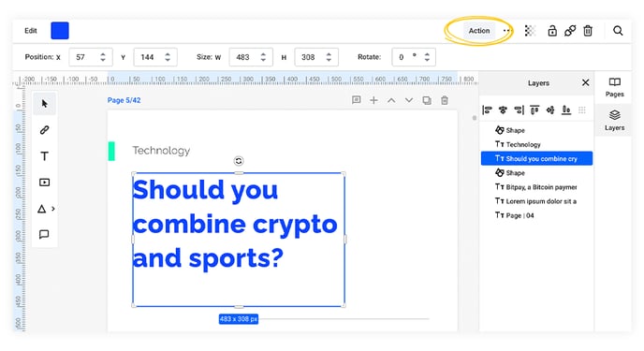Align layers to left edge

[487, 110]
